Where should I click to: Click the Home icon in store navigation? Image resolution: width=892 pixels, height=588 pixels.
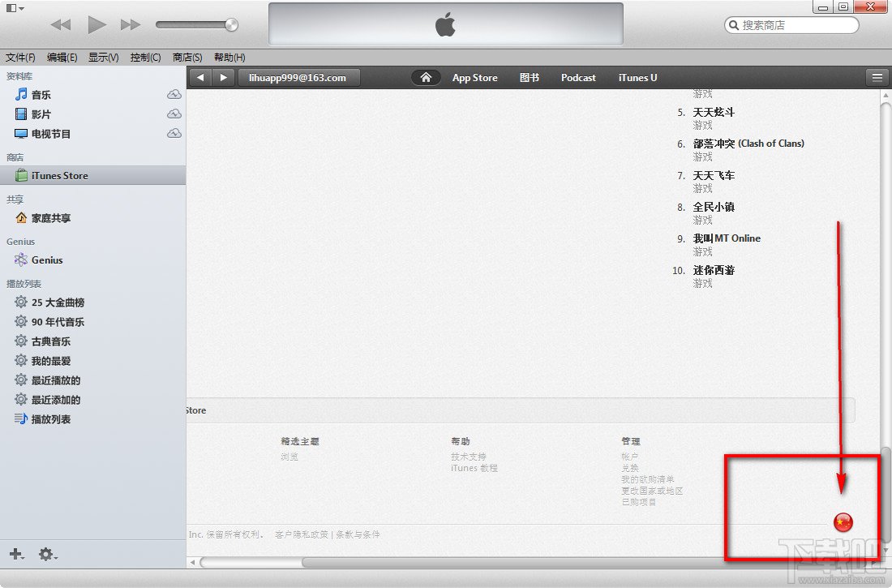click(425, 77)
